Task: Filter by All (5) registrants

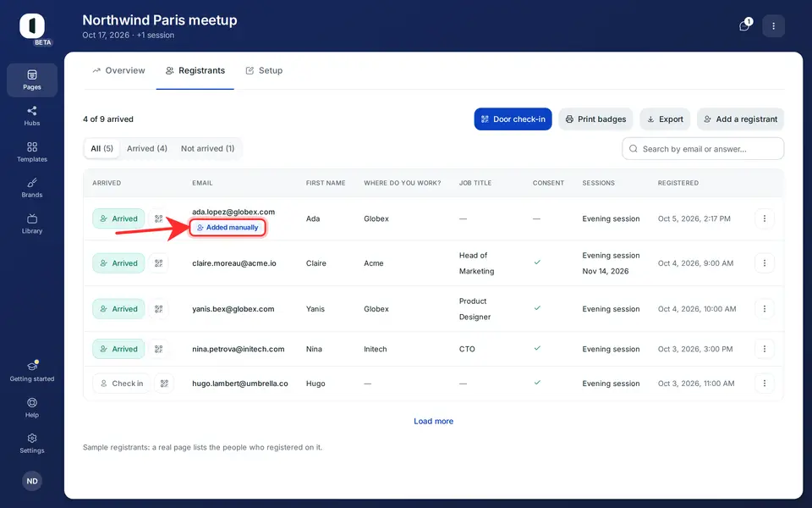Action: click(102, 149)
